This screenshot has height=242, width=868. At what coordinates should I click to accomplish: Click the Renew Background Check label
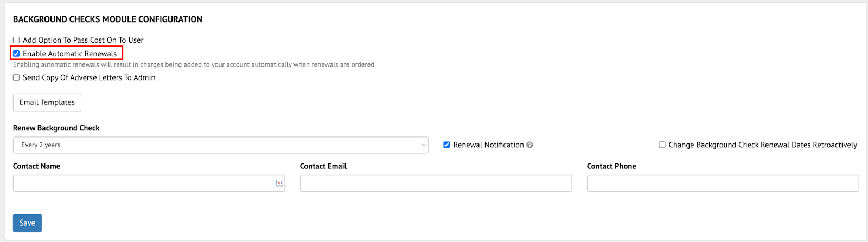coord(56,128)
